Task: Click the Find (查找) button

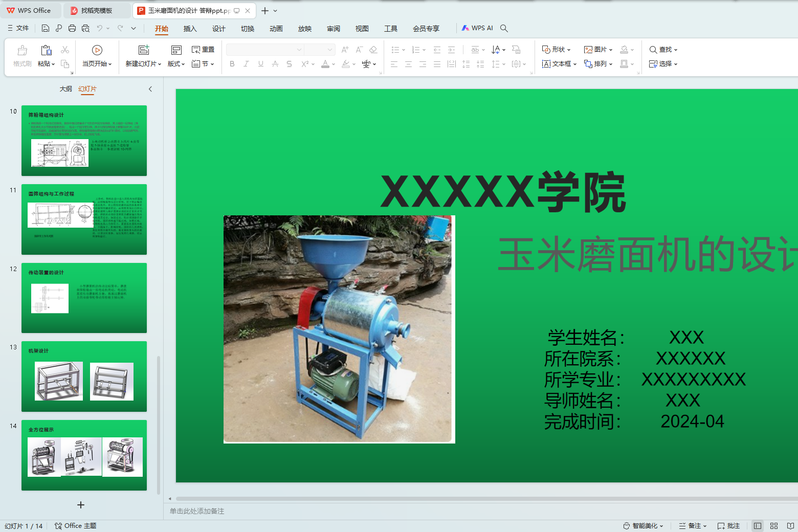Action: pyautogui.click(x=663, y=50)
